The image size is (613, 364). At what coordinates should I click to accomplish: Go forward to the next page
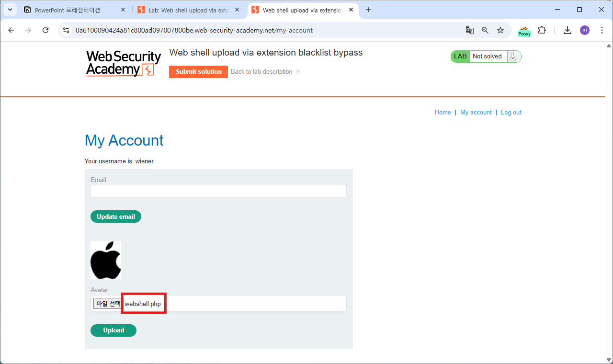tap(28, 30)
